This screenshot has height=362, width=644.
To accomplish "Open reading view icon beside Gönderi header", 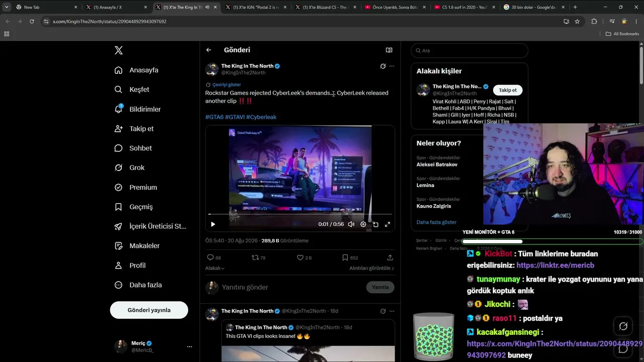I will (x=389, y=50).
